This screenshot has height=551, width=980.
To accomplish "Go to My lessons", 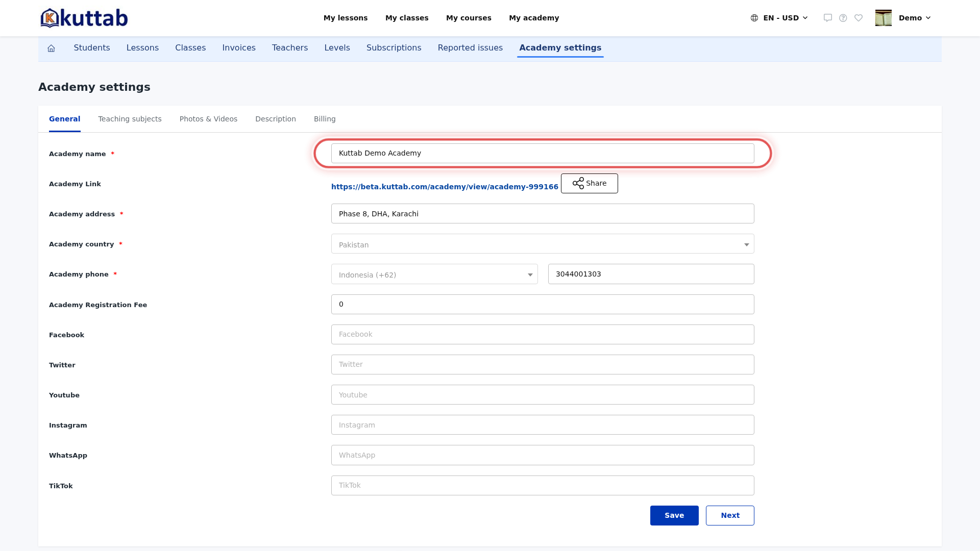I will pos(346,18).
